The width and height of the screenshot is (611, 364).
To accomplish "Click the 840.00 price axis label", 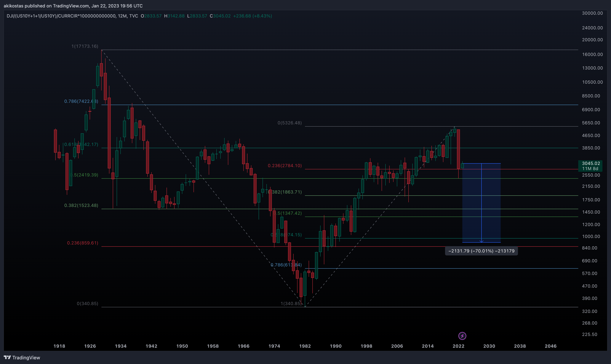I will (x=590, y=248).
